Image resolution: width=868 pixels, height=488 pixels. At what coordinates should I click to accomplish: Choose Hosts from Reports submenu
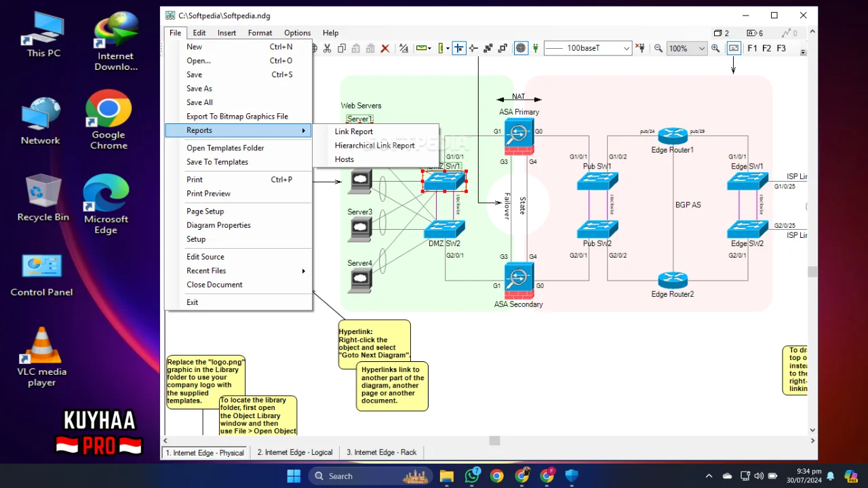click(344, 159)
